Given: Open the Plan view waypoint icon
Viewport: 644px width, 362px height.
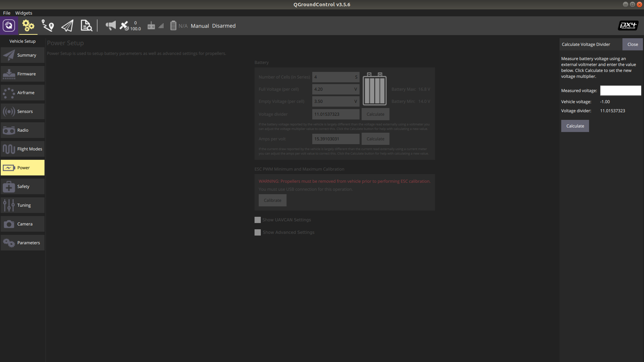Looking at the screenshot, I should coord(48,26).
